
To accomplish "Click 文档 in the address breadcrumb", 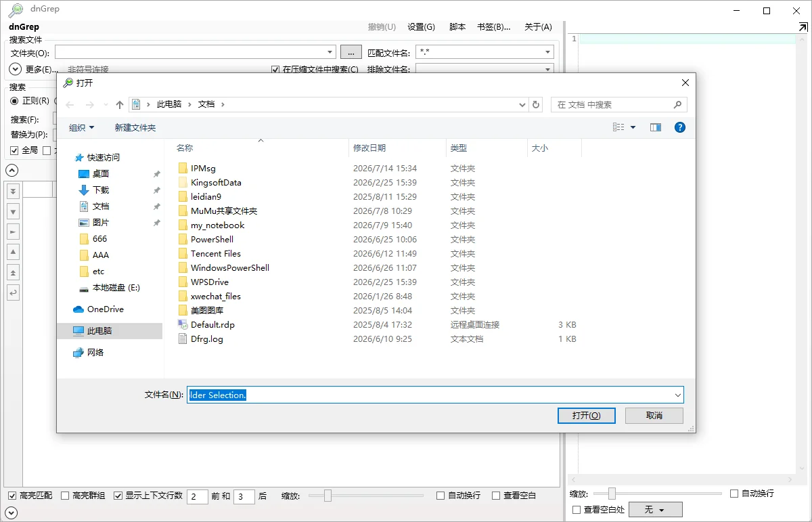I will click(206, 104).
